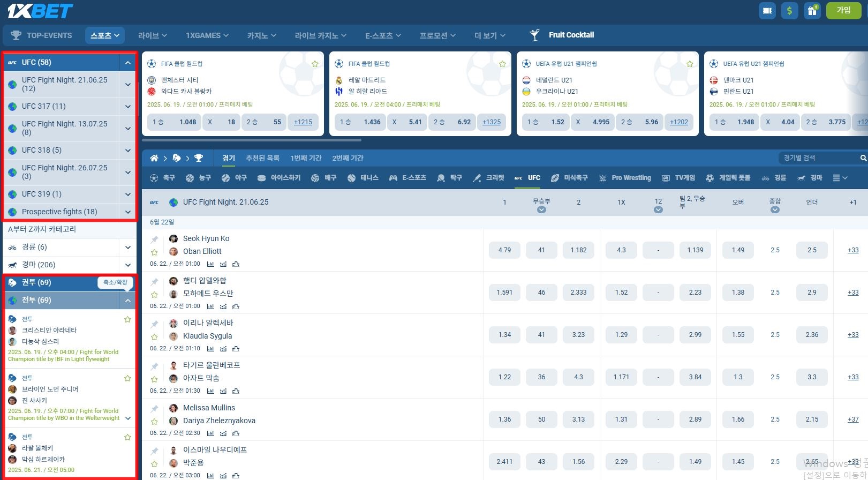Favorite the 이리나 알렉세바 fight star
Screen dimensions: 868x480
154,337
